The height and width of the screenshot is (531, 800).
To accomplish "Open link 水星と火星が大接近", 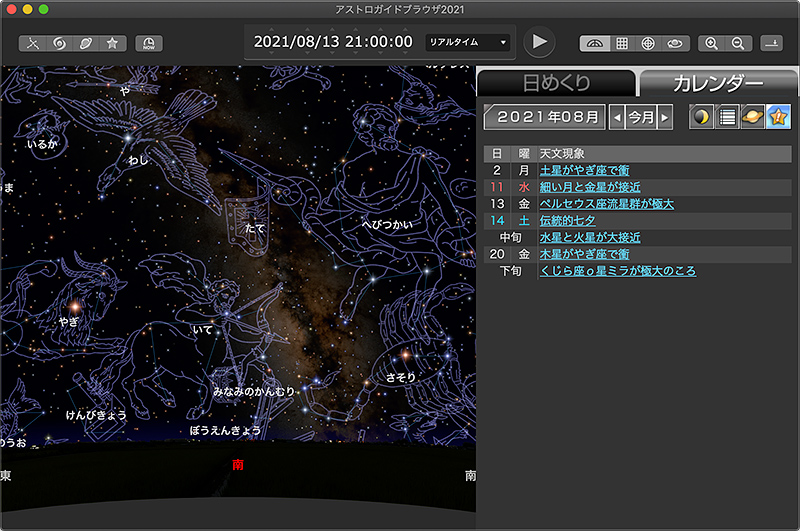I will click(590, 238).
